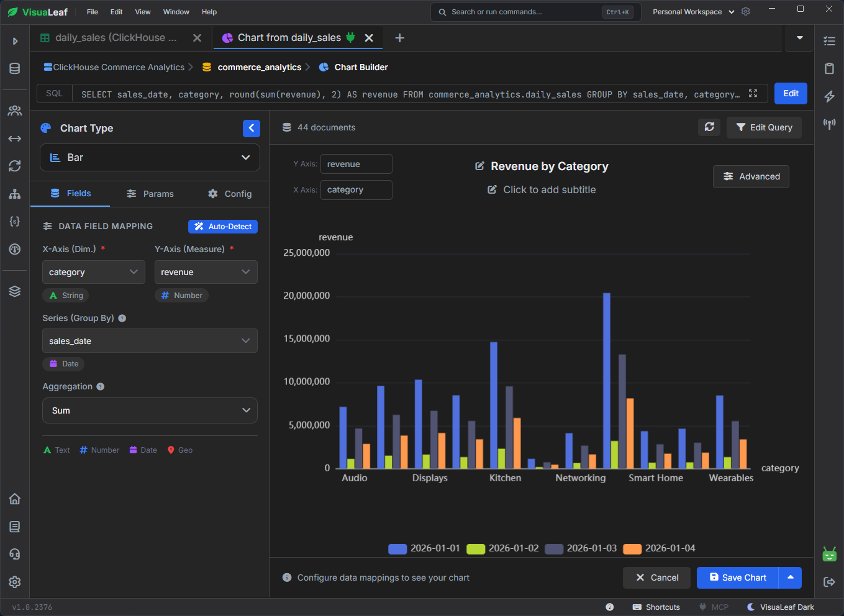Open the lightning bolt icon in right rail

pos(829,96)
